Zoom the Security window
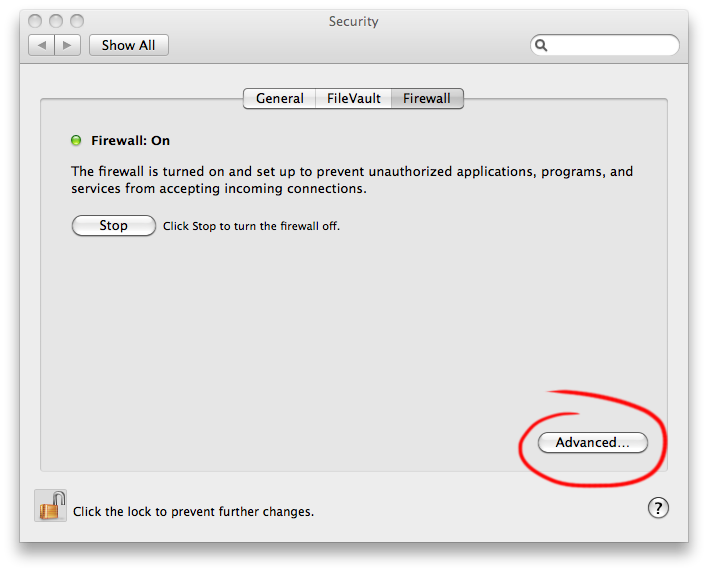The width and height of the screenshot is (708, 572). [77, 21]
